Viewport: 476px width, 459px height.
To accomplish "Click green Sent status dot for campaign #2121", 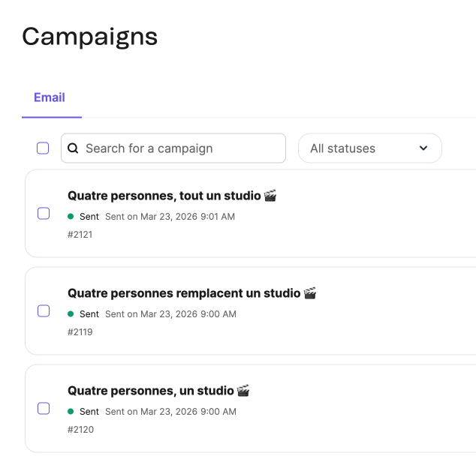I will pyautogui.click(x=71, y=217).
